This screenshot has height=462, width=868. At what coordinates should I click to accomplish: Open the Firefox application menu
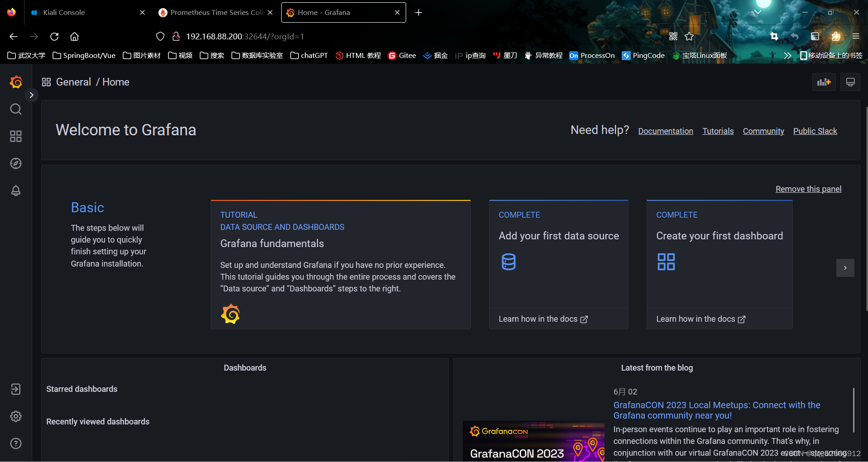point(855,37)
